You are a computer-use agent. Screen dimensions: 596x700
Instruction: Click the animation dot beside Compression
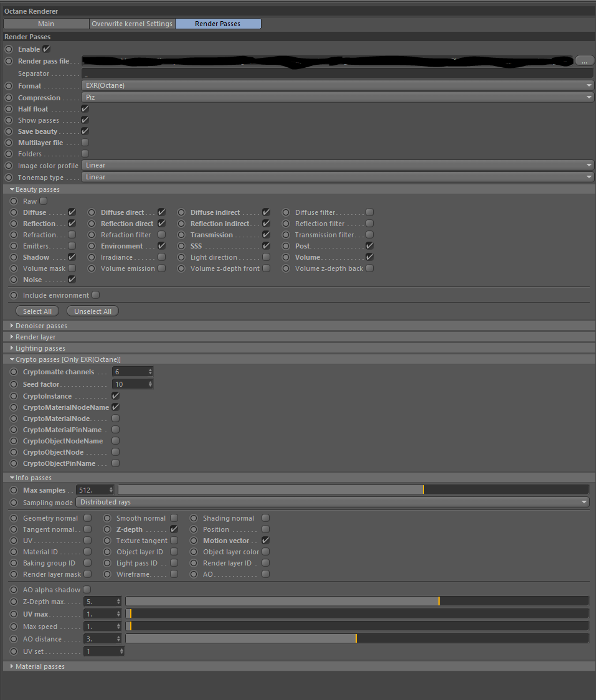9,98
